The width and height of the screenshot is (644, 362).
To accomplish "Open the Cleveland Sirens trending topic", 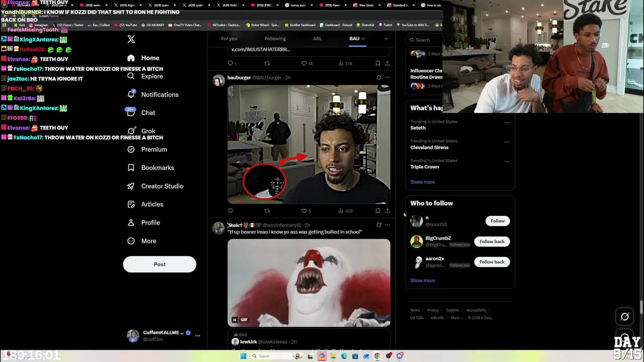I will pyautogui.click(x=429, y=147).
